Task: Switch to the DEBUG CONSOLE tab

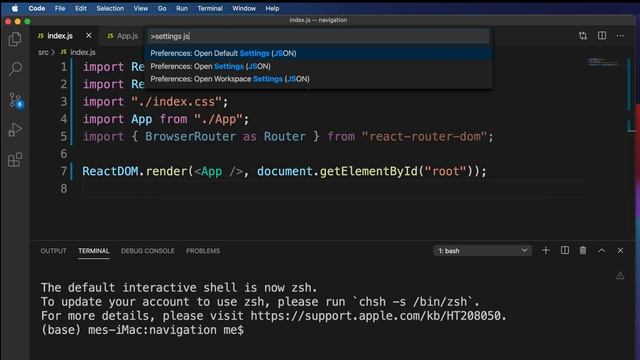Action: tap(147, 251)
